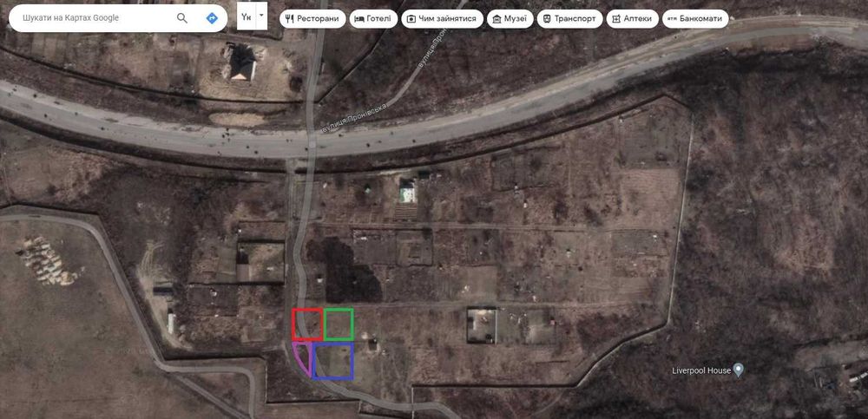Show Готелі on the map
The height and width of the screenshot is (419, 868).
[373, 19]
